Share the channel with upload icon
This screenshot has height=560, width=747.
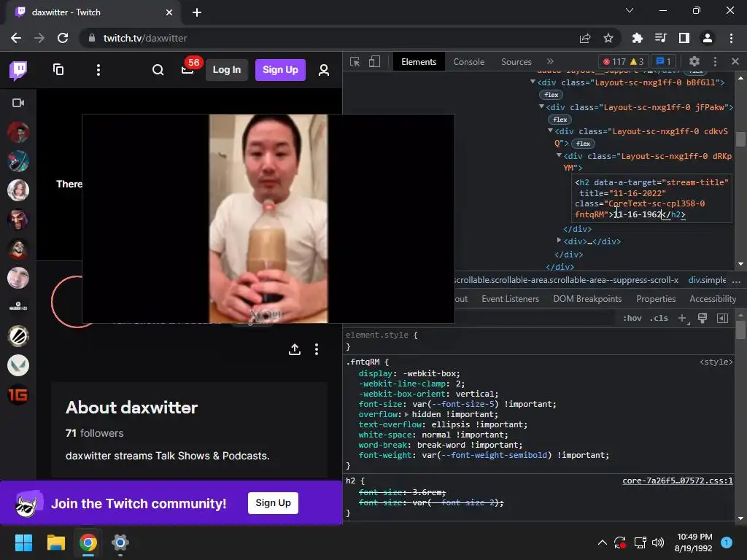click(x=295, y=349)
